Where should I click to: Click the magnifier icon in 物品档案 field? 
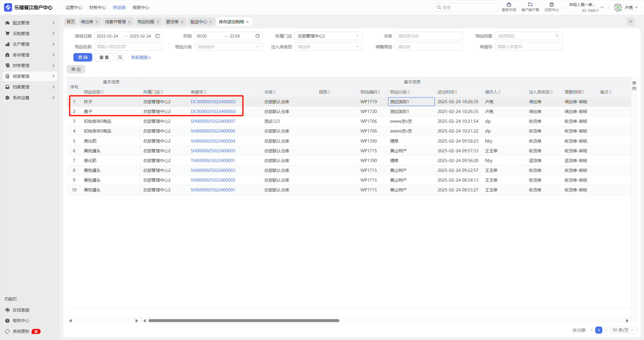click(x=557, y=36)
